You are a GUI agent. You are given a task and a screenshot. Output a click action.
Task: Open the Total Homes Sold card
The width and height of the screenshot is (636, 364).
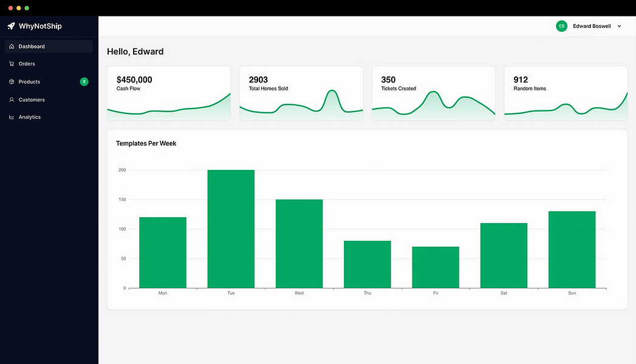coord(301,93)
